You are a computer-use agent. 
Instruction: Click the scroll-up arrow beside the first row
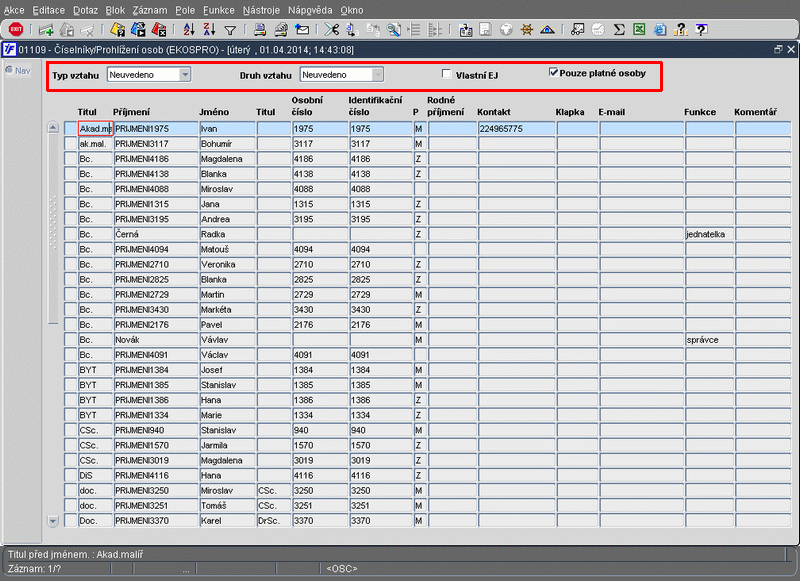[53, 128]
